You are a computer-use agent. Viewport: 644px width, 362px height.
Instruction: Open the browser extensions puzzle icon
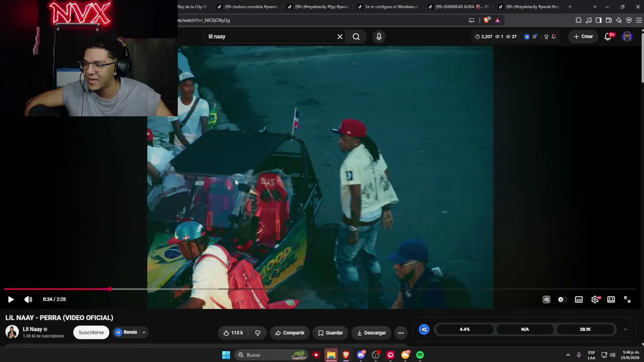coord(579,20)
